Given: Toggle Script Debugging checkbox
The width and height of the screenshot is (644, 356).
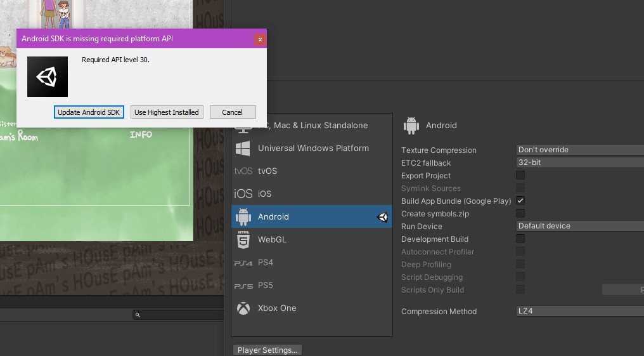Looking at the screenshot, I should [520, 277].
